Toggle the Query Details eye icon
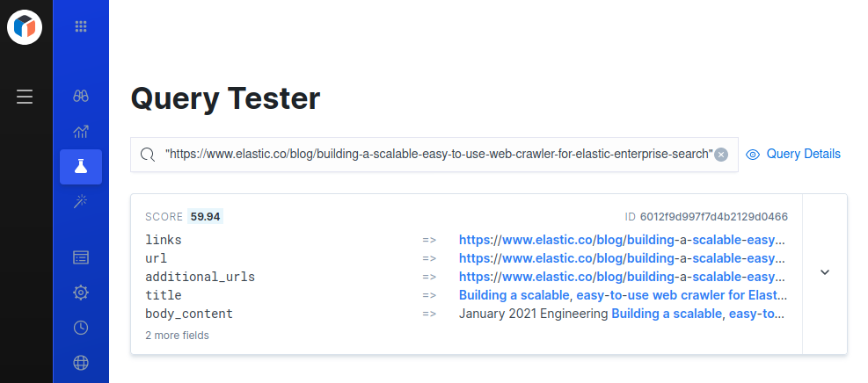 [753, 155]
